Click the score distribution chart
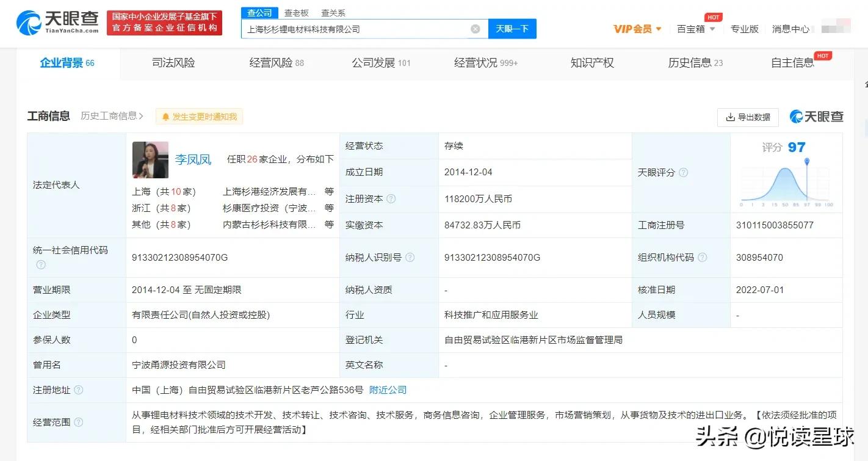 786,182
